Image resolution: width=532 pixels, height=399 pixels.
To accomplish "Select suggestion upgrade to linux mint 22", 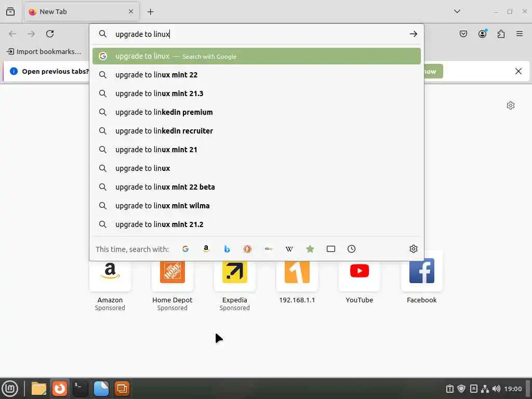I will click(x=256, y=75).
